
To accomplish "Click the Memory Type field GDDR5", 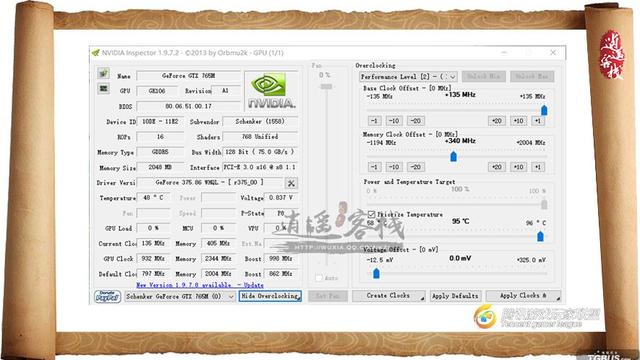I will pyautogui.click(x=160, y=152).
